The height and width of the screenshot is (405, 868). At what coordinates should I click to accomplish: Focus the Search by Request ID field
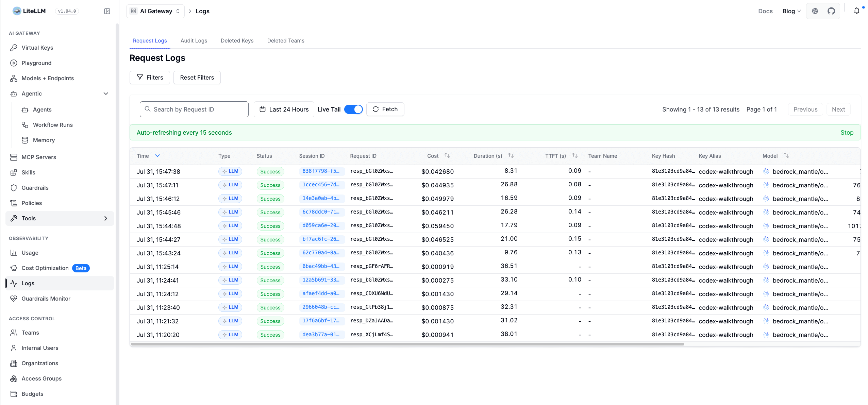194,109
